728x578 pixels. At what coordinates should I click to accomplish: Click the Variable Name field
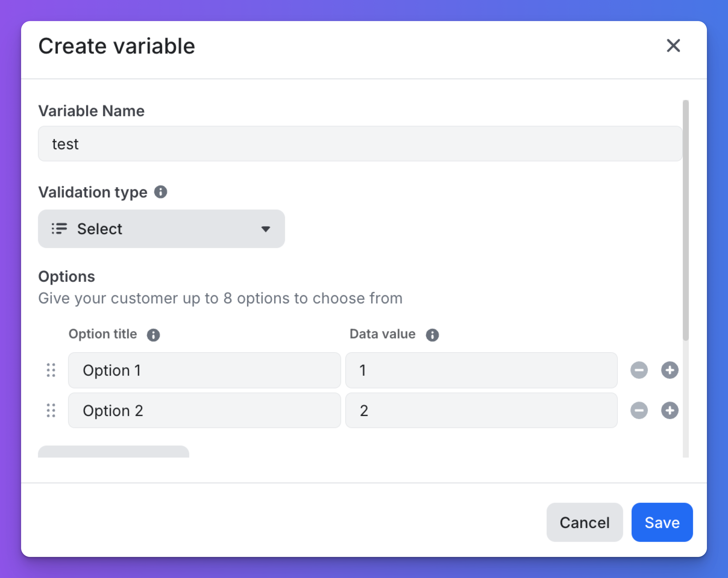point(359,144)
